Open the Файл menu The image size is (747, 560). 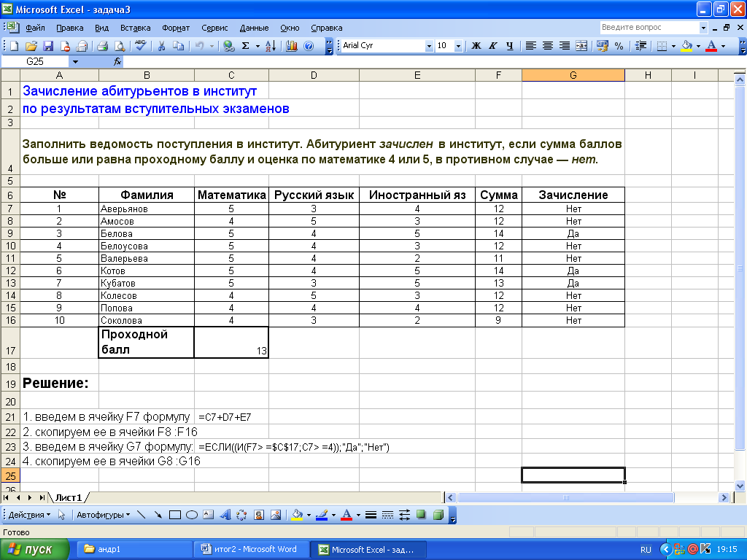click(x=35, y=28)
